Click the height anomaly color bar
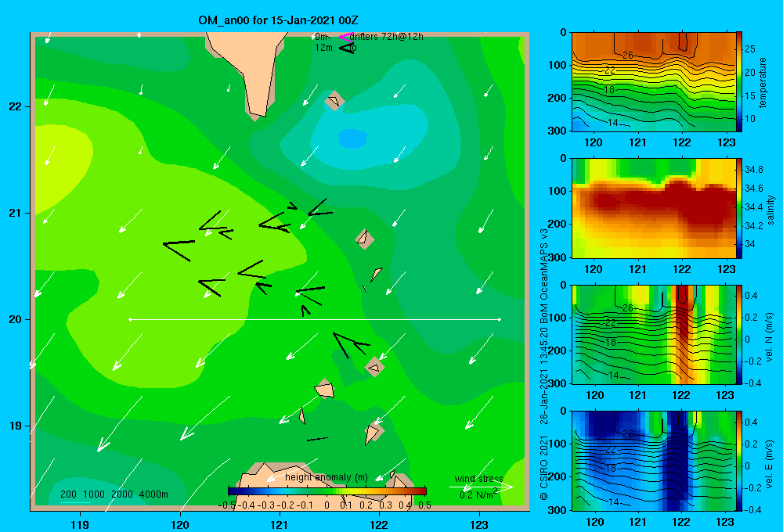Image resolution: width=783 pixels, height=532 pixels. (327, 491)
